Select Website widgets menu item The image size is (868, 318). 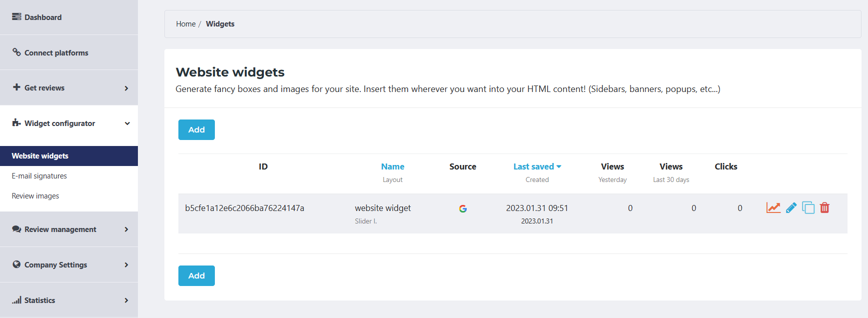(40, 156)
